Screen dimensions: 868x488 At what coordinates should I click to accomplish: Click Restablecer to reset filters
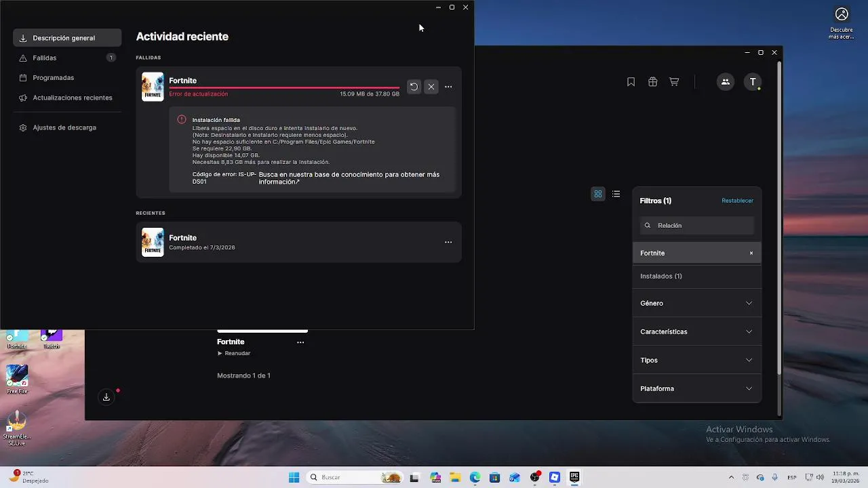click(x=737, y=201)
